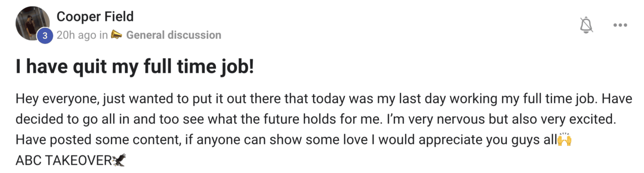Screen dimensions: 644x173
Task: Click the eagle emoji after ABC TAKEOVER
Action: [119, 160]
